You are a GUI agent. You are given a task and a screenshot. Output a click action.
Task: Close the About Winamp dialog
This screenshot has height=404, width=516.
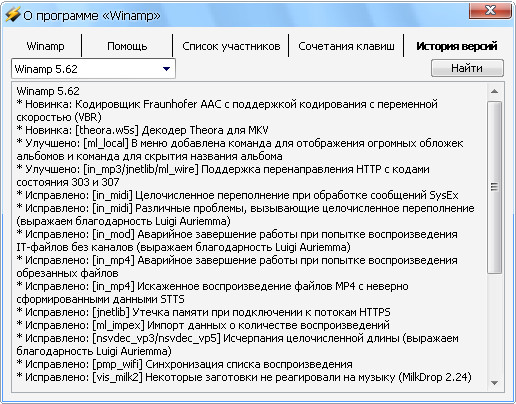(x=490, y=11)
